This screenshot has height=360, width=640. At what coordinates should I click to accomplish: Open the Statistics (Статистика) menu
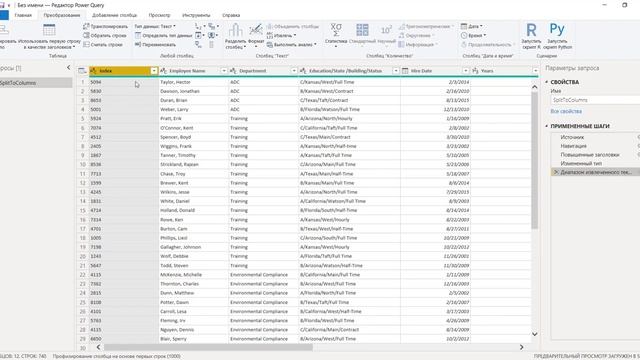coord(336,36)
